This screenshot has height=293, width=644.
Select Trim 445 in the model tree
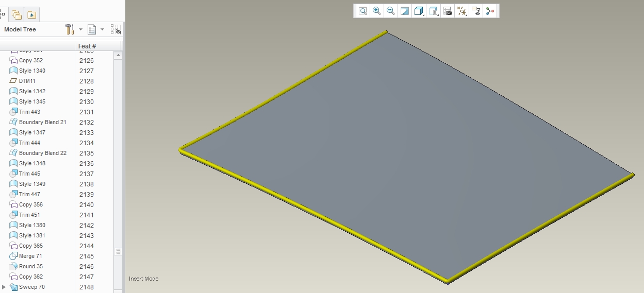[29, 174]
